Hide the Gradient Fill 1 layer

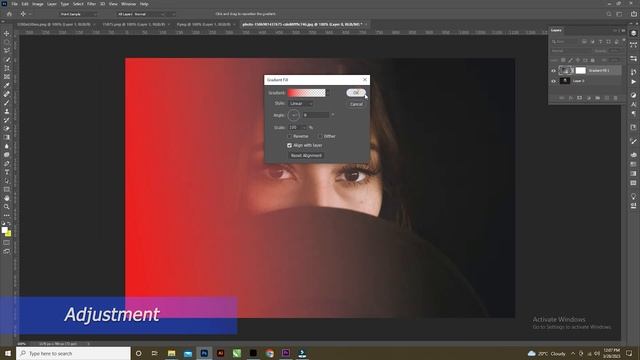tap(553, 71)
